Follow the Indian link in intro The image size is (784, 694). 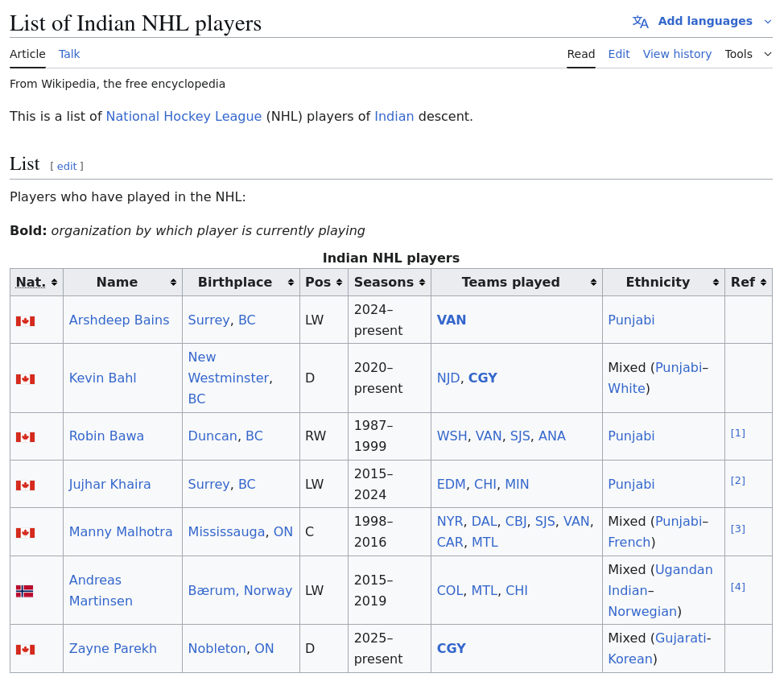click(394, 117)
